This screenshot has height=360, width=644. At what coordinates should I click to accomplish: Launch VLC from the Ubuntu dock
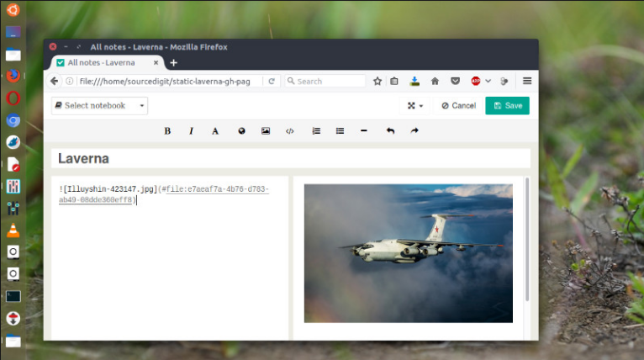click(13, 230)
